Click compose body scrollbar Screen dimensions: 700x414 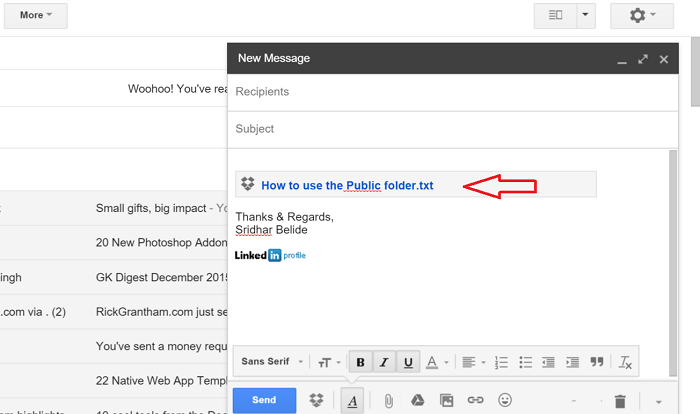click(x=673, y=263)
